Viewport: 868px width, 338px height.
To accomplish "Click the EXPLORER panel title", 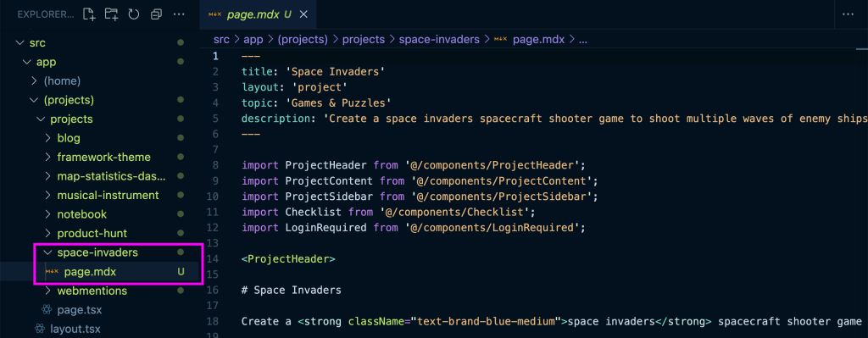I will 46,14.
